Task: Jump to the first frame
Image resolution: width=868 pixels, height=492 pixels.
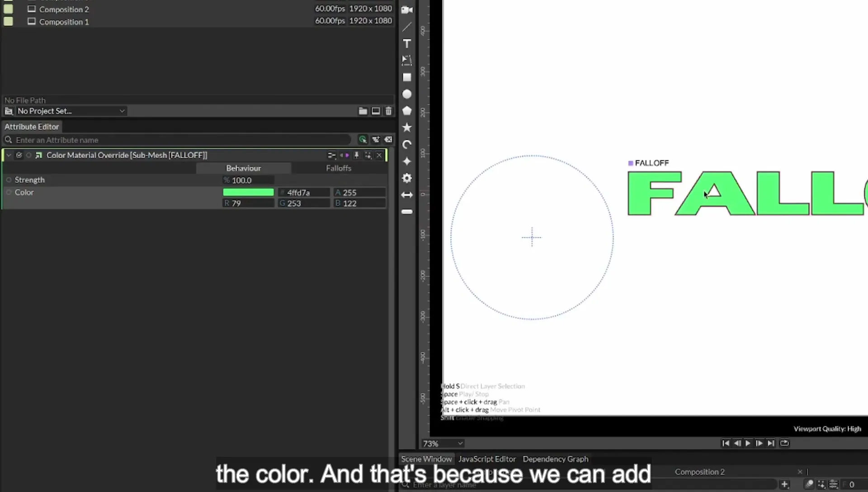Action: 726,443
